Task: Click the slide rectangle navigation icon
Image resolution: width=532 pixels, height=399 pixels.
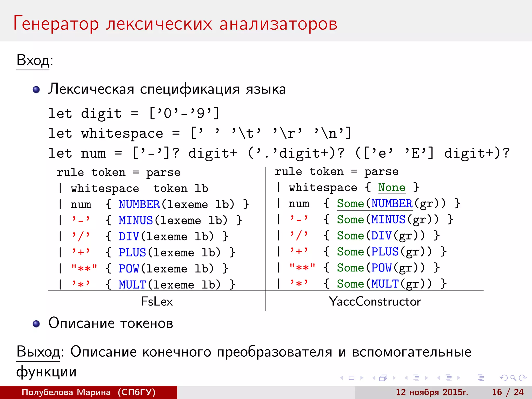Action: point(351,378)
